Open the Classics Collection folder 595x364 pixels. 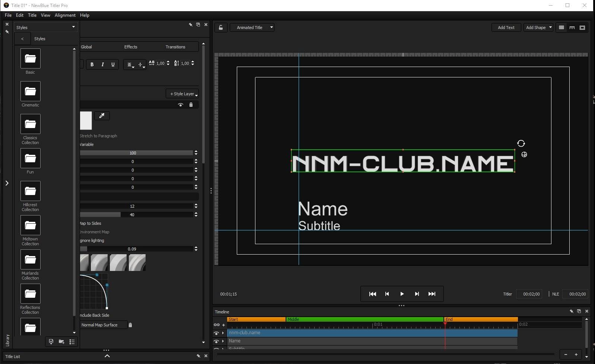30,124
